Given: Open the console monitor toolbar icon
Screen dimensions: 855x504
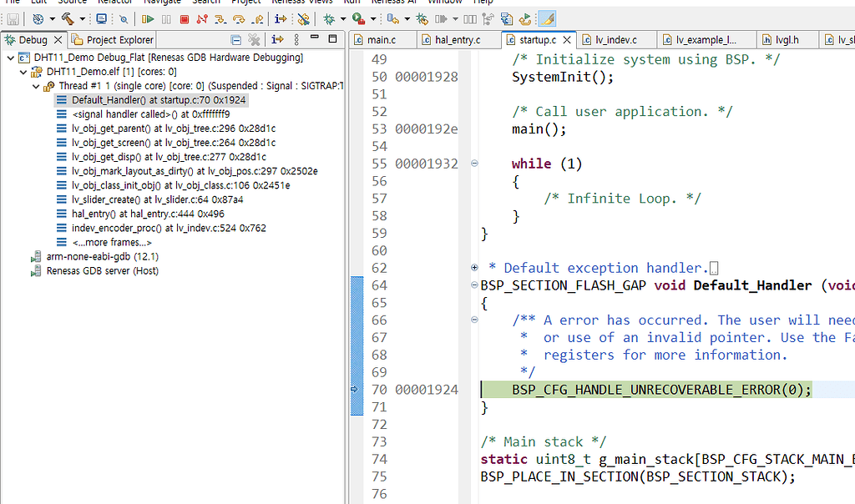Looking at the screenshot, I should coord(101,19).
